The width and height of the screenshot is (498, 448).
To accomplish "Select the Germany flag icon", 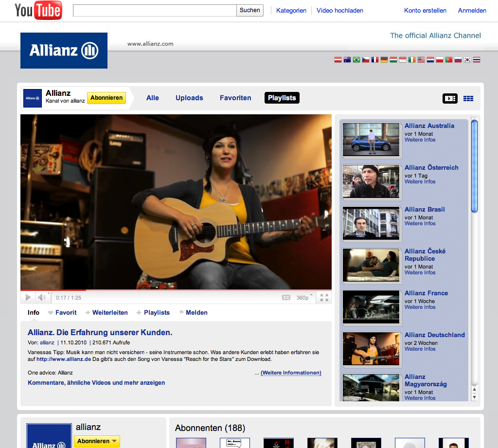I will (384, 60).
